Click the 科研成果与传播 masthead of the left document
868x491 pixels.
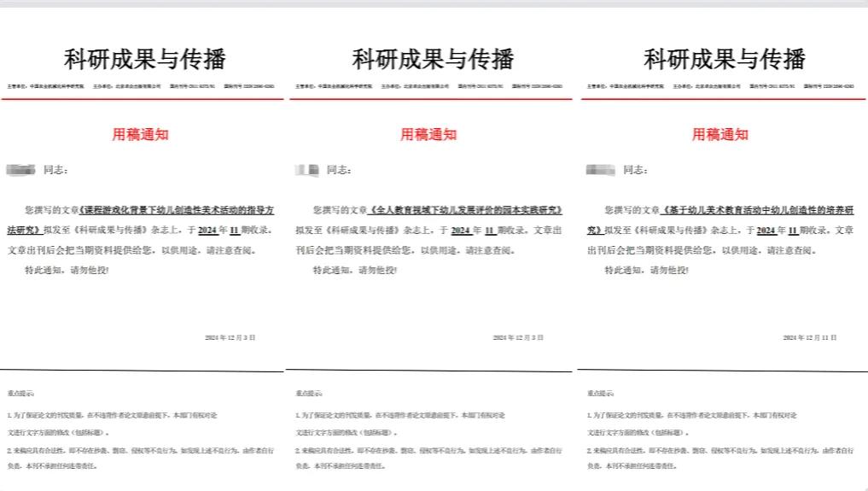(x=145, y=59)
